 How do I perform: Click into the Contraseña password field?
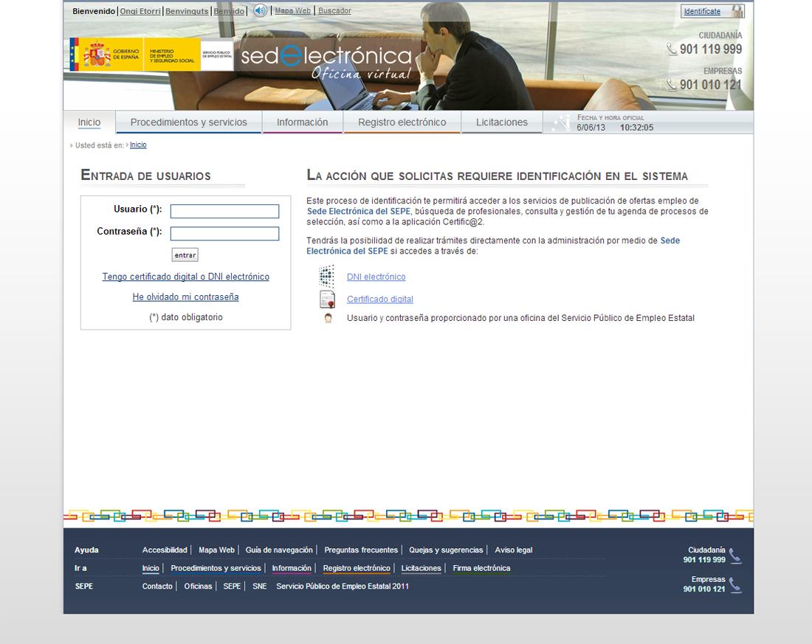tap(224, 234)
